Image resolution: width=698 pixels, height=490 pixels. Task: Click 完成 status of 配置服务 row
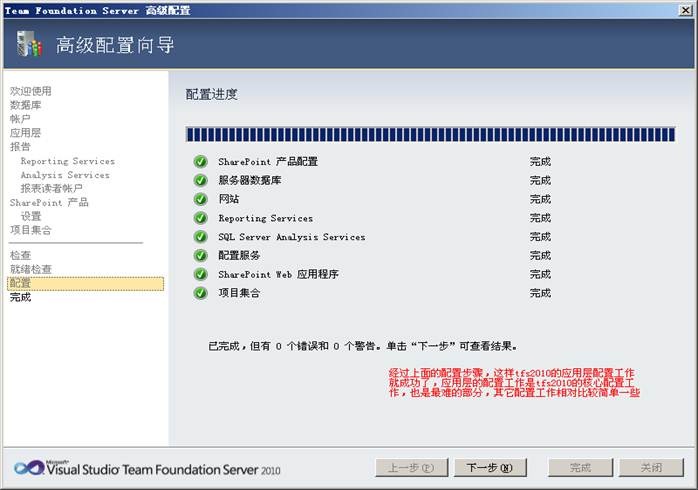pos(540,255)
